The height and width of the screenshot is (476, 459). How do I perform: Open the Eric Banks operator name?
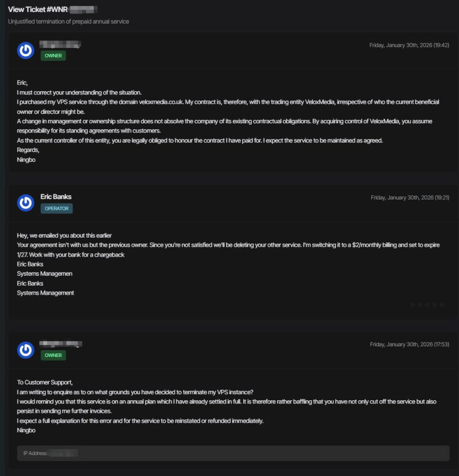pos(56,197)
